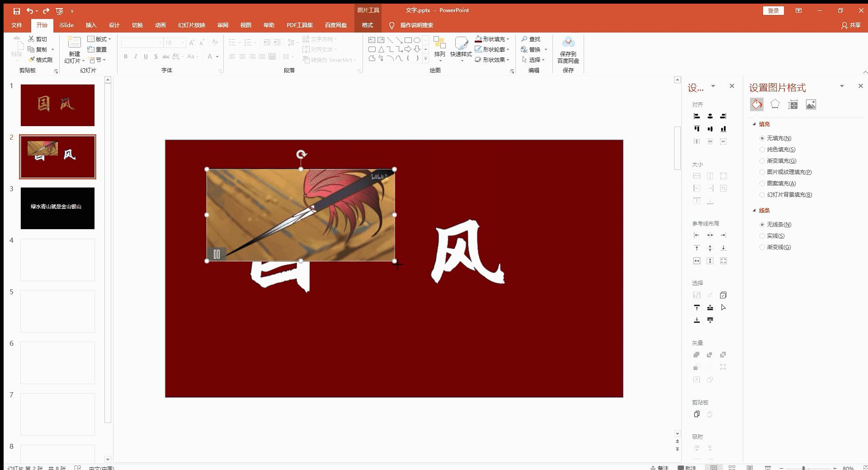Select 格式刷 format painter

coord(40,60)
